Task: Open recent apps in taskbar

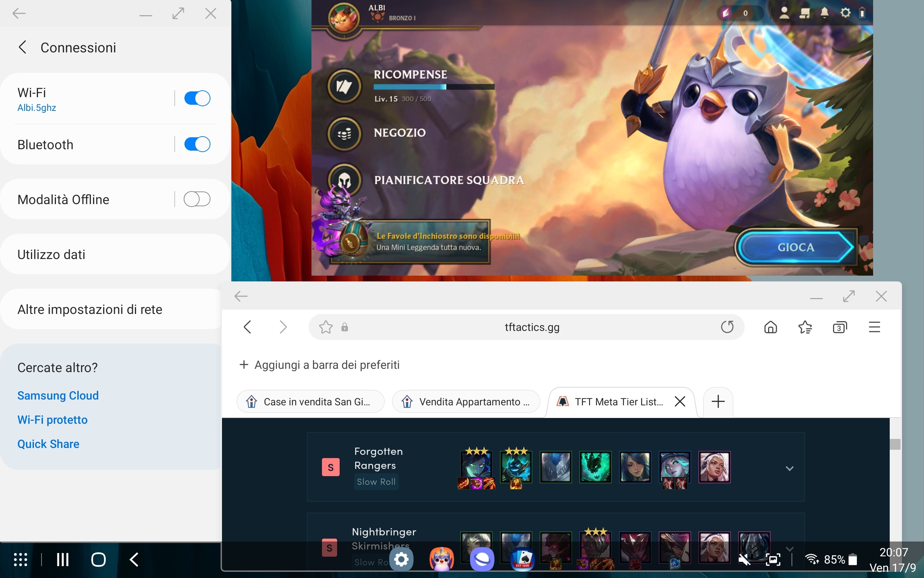Action: click(62, 560)
